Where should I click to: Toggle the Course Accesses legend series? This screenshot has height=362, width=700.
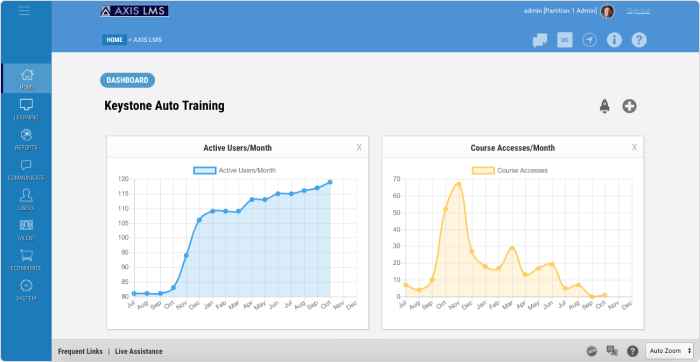click(510, 171)
